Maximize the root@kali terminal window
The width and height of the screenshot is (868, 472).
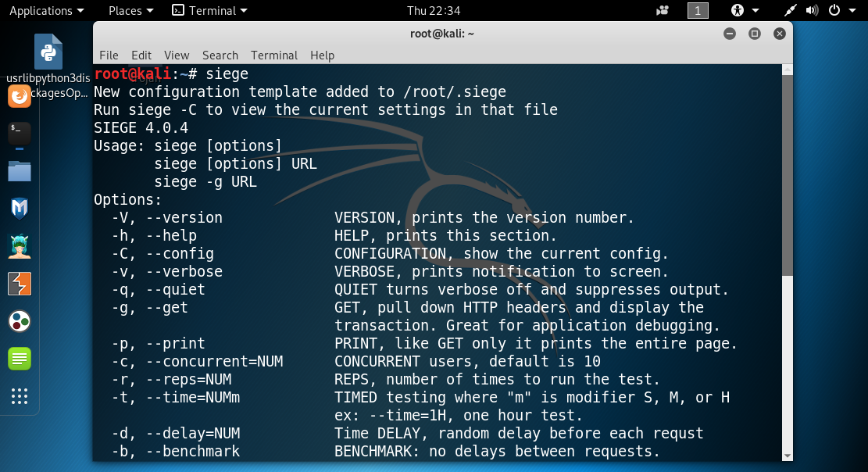click(x=755, y=34)
